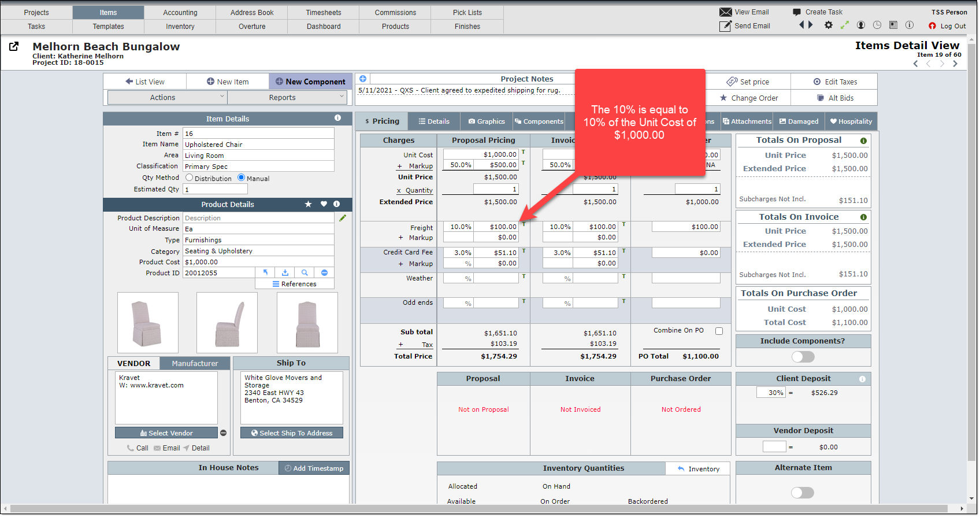Open the clock history icon
980x517 pixels.
(877, 25)
